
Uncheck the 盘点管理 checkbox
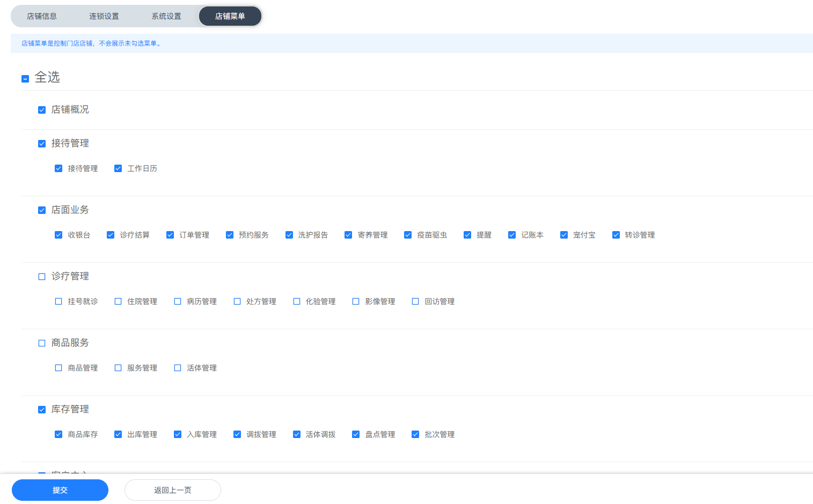point(356,434)
